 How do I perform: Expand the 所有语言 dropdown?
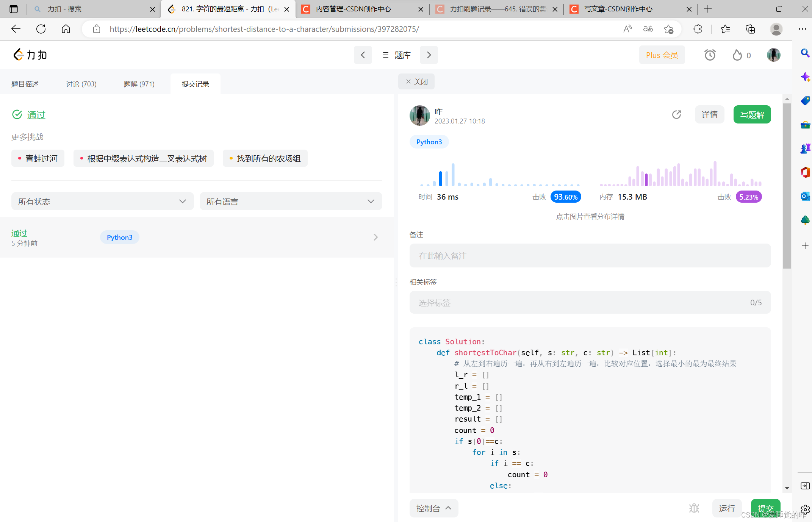pyautogui.click(x=291, y=201)
